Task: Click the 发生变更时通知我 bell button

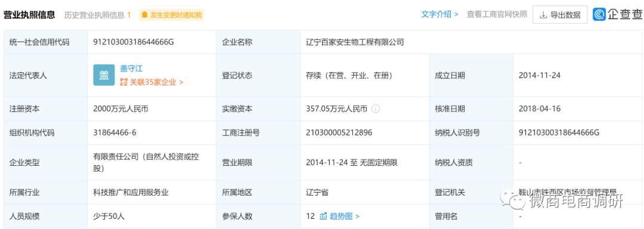Action: pos(171,15)
